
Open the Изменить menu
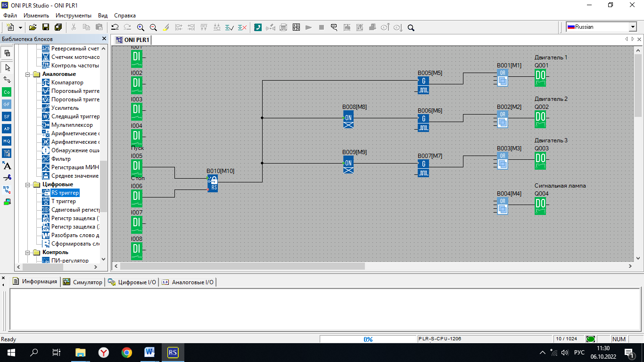coord(36,16)
